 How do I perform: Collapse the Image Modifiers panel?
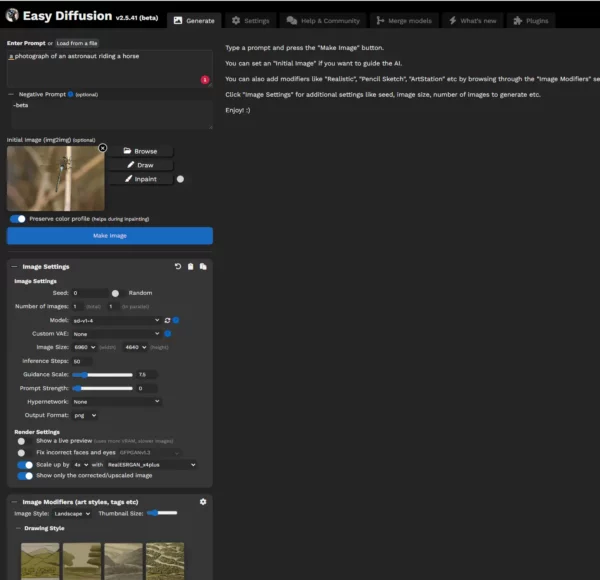coord(14,502)
